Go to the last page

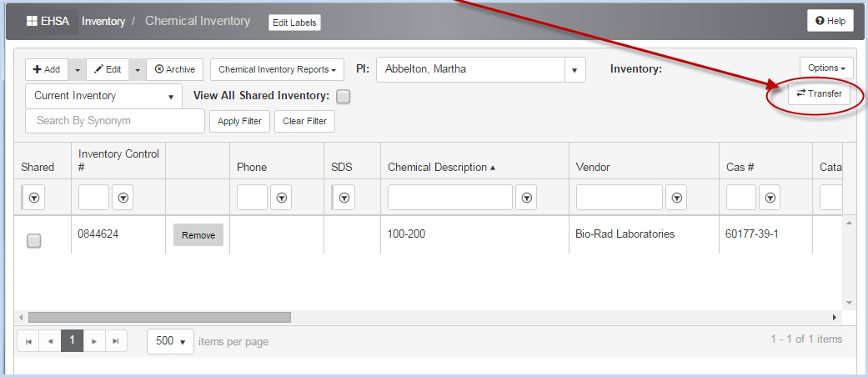(116, 341)
